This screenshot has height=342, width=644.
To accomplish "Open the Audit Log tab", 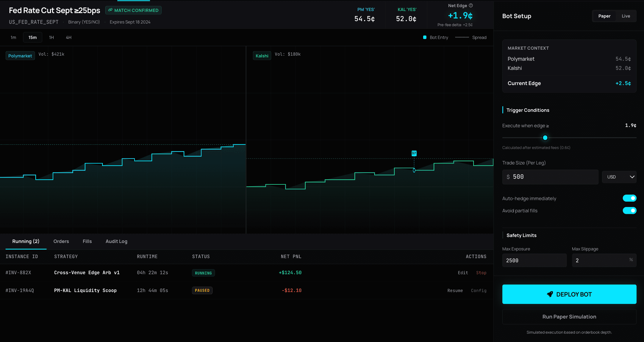I will [x=116, y=241].
